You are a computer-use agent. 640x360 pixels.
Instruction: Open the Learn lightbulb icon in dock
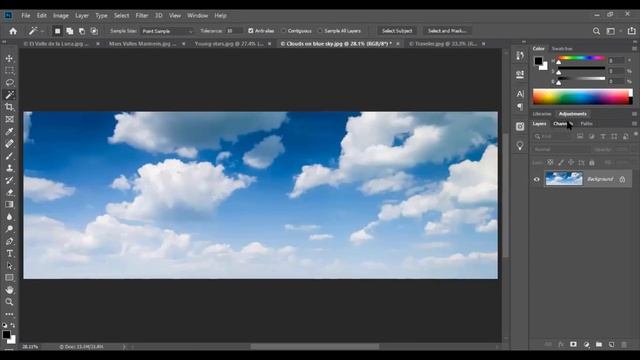pyautogui.click(x=520, y=146)
